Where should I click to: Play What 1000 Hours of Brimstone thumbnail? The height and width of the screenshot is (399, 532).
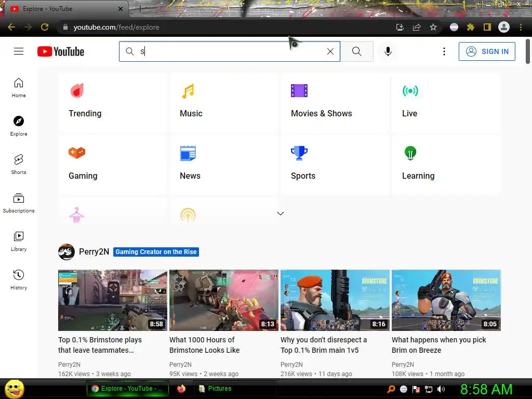[x=224, y=300]
